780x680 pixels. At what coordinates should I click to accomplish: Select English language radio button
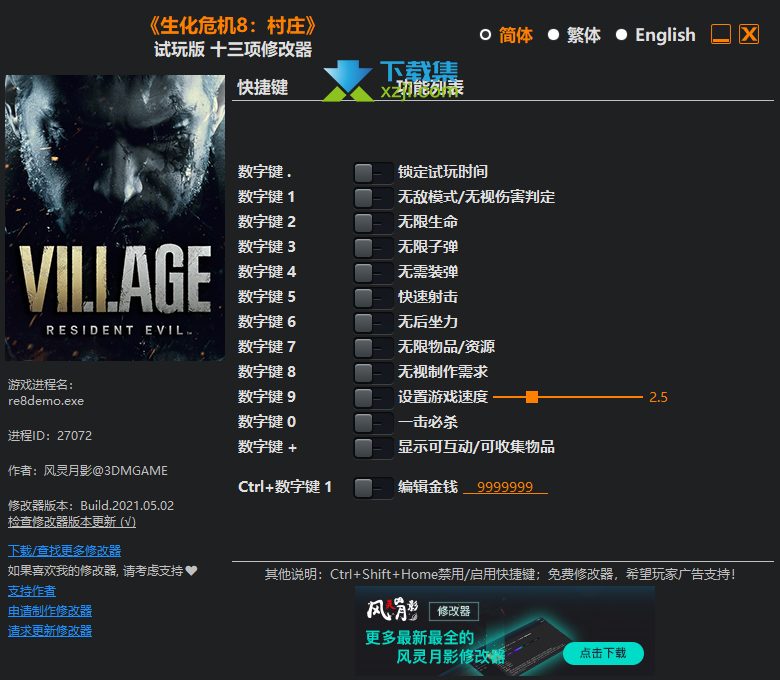click(x=621, y=35)
